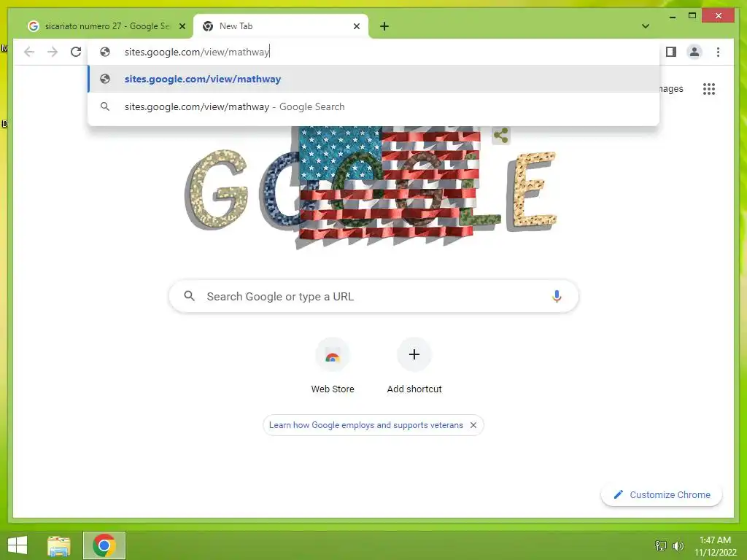Image resolution: width=747 pixels, height=560 pixels.
Task: Select the New Tab tab
Action: point(280,26)
